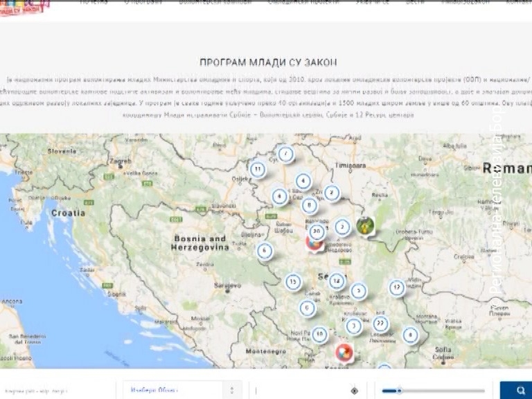
Task: Open the cluster marker numbered 11 near Osijek
Action: coord(258,169)
